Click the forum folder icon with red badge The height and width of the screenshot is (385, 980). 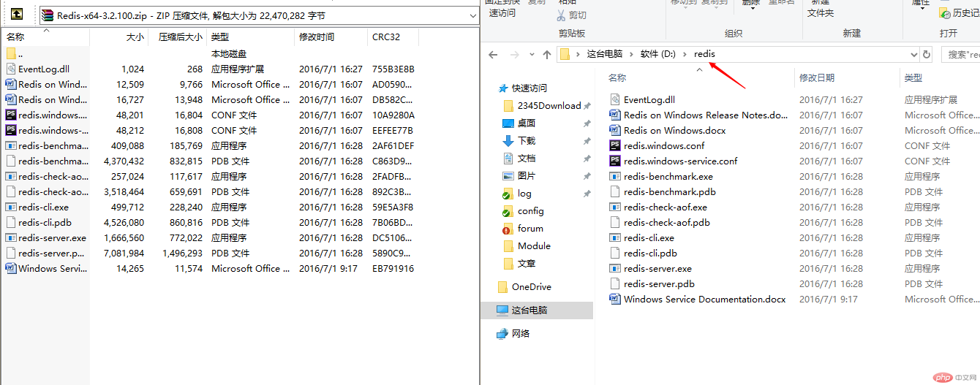pyautogui.click(x=508, y=229)
